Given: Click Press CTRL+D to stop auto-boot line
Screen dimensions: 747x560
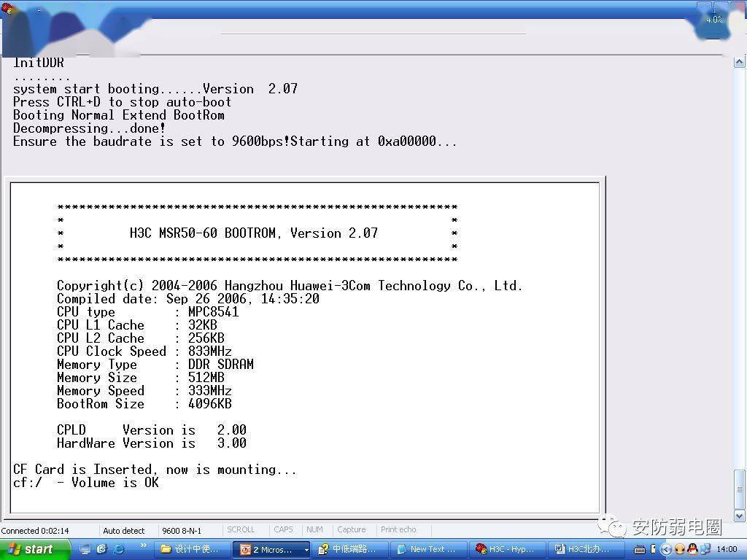Looking at the screenshot, I should (x=122, y=102).
